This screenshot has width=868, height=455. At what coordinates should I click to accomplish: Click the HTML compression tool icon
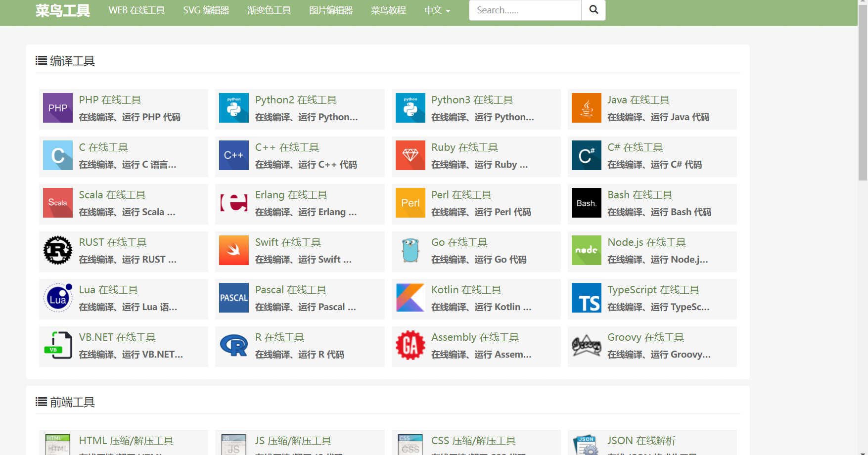[58, 444]
